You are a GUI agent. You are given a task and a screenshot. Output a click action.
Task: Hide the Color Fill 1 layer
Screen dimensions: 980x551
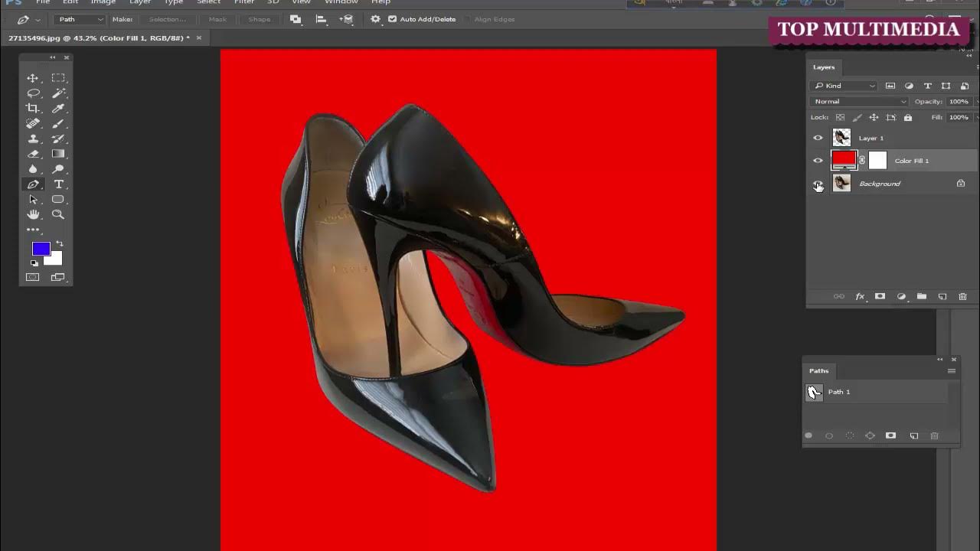[818, 161]
